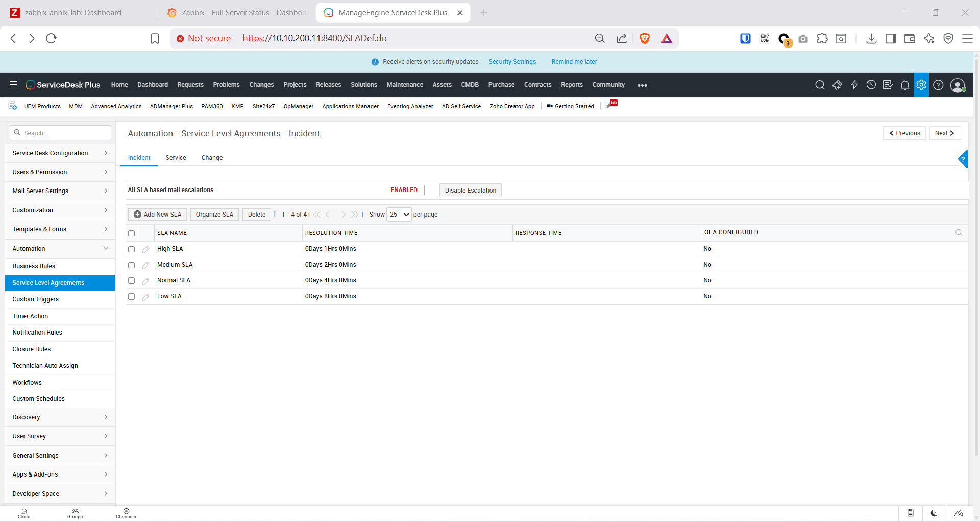Click the Add New SLA button
The height and width of the screenshot is (522, 980).
coord(158,215)
